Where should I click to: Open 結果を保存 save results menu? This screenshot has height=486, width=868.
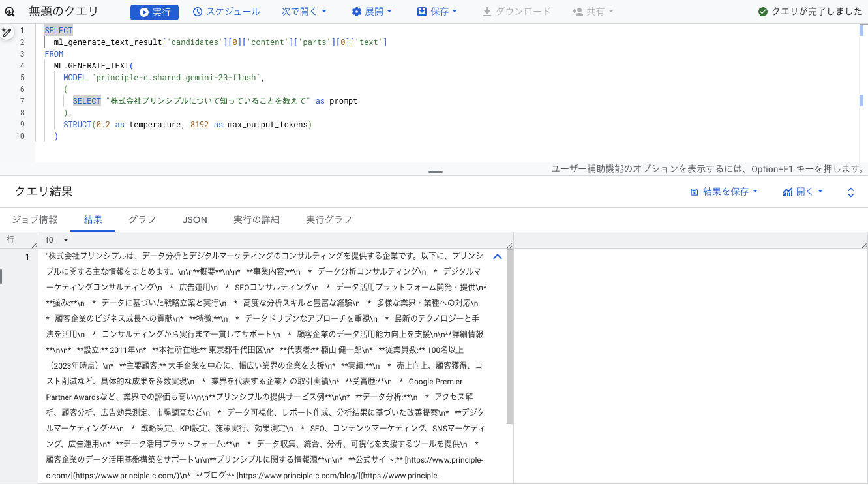tap(724, 192)
